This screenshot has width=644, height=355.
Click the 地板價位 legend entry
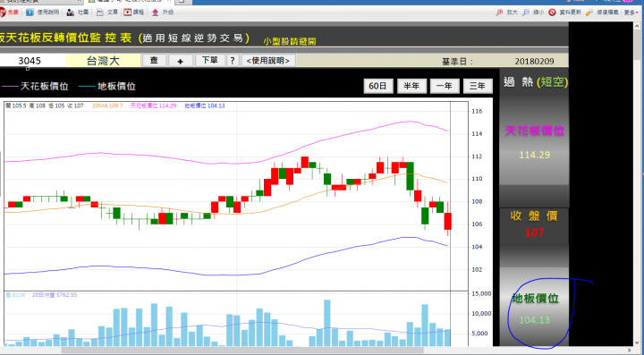[x=106, y=86]
